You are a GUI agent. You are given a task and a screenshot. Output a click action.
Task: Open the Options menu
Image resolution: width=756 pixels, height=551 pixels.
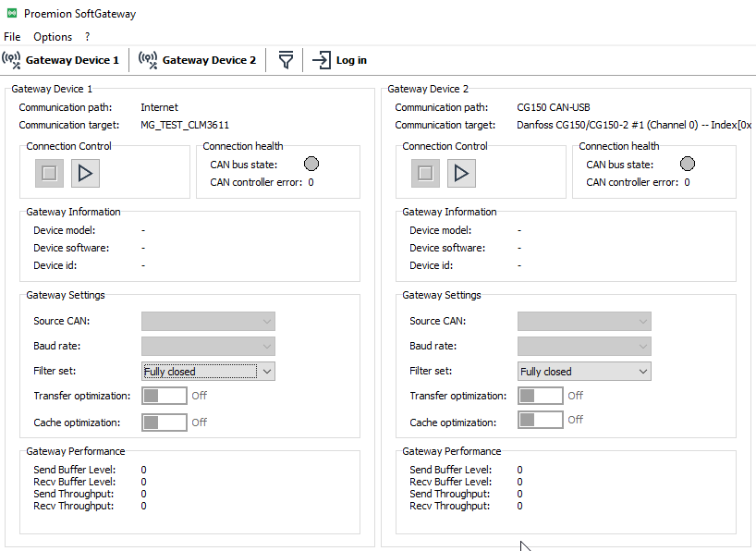click(x=53, y=36)
